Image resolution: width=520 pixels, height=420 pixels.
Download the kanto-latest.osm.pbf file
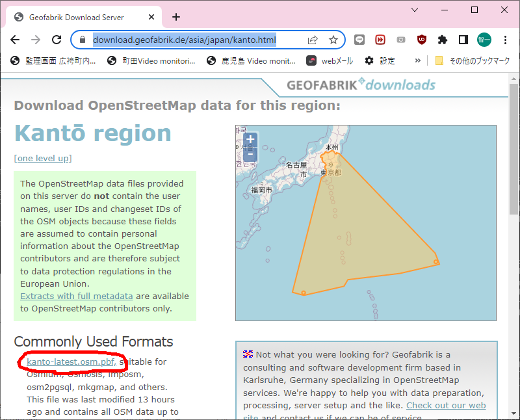click(x=71, y=361)
